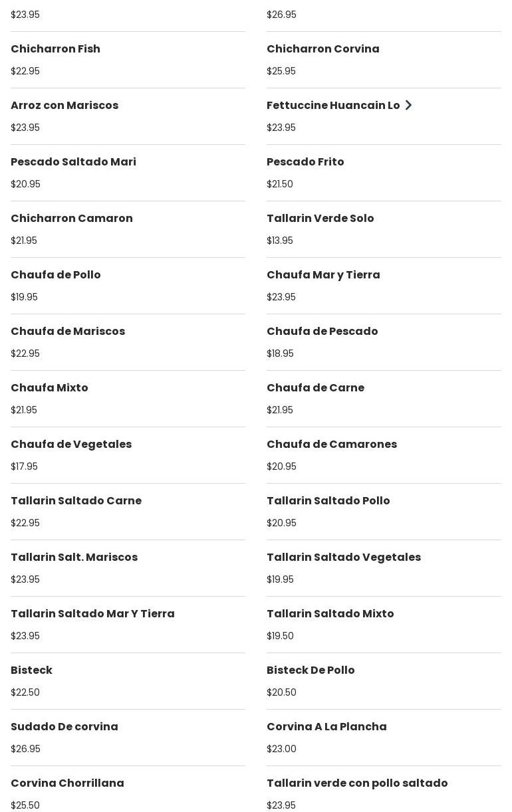Open Sudado De corvina
This screenshot has width=512, height=812.
pos(64,727)
